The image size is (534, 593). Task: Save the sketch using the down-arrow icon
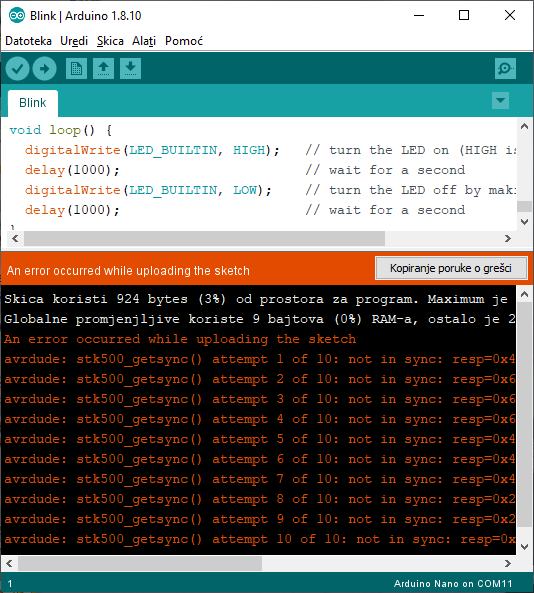click(130, 68)
